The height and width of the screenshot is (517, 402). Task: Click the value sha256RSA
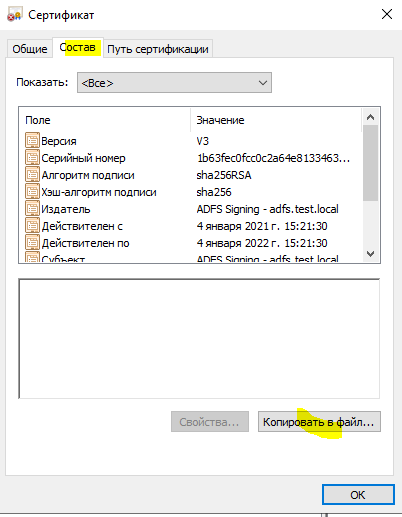pos(224,175)
